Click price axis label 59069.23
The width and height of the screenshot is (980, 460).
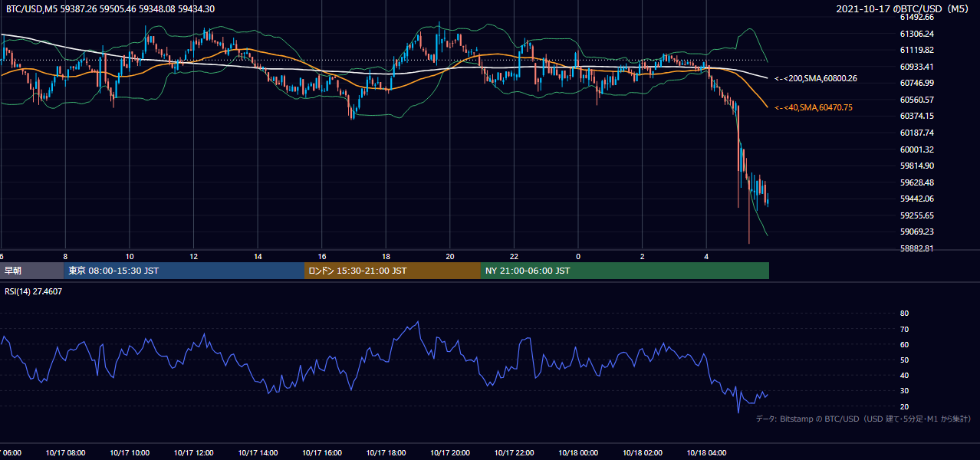tap(916, 232)
